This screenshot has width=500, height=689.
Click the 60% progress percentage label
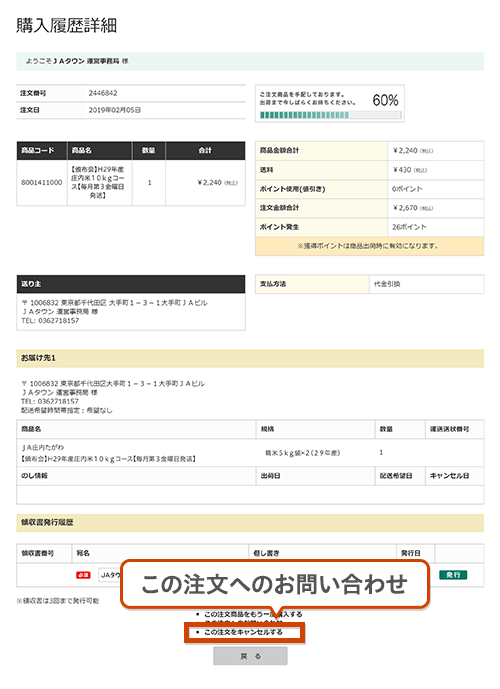[x=385, y=100]
